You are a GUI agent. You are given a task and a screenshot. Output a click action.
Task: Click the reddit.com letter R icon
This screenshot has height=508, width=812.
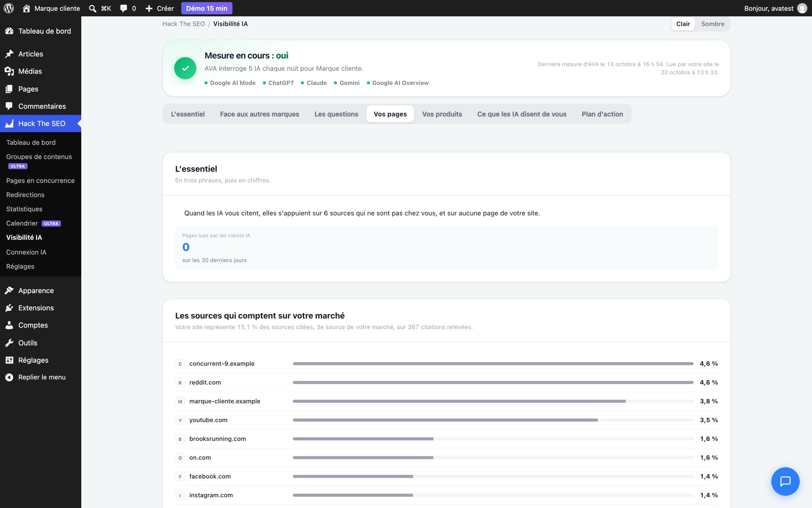click(x=180, y=382)
